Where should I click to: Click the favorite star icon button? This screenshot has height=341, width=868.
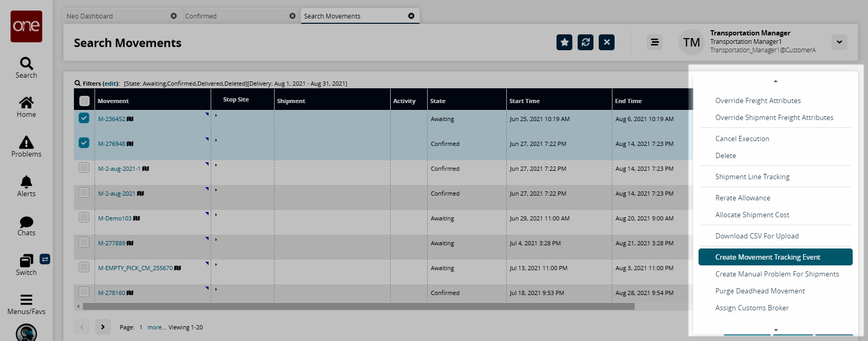564,42
